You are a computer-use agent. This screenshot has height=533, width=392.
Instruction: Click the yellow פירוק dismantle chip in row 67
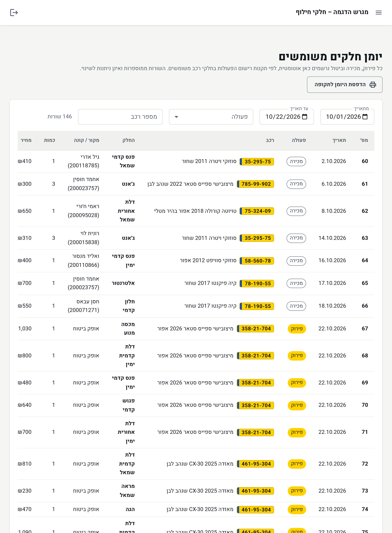(297, 329)
